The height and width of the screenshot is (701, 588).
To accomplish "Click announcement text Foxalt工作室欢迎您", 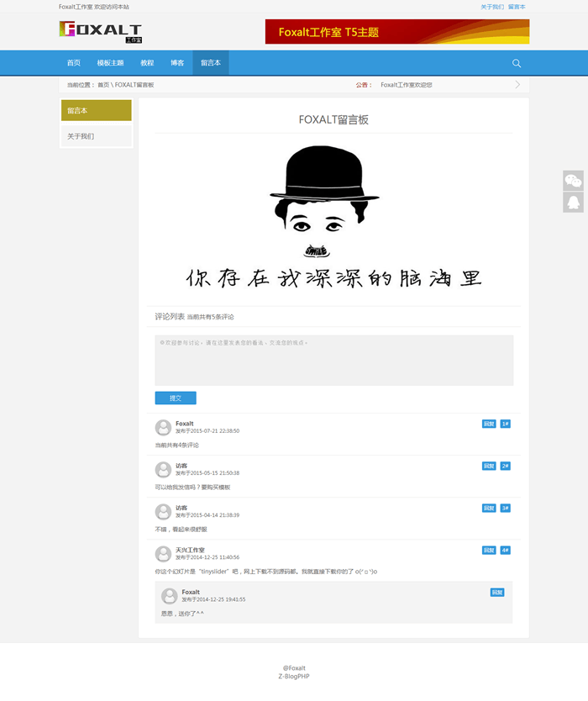I will point(407,85).
